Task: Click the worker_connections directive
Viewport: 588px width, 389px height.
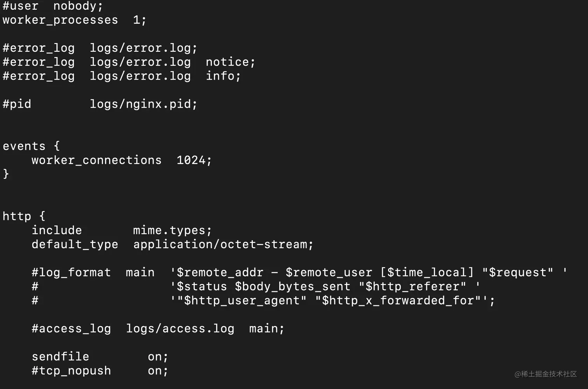Action: coord(96,160)
